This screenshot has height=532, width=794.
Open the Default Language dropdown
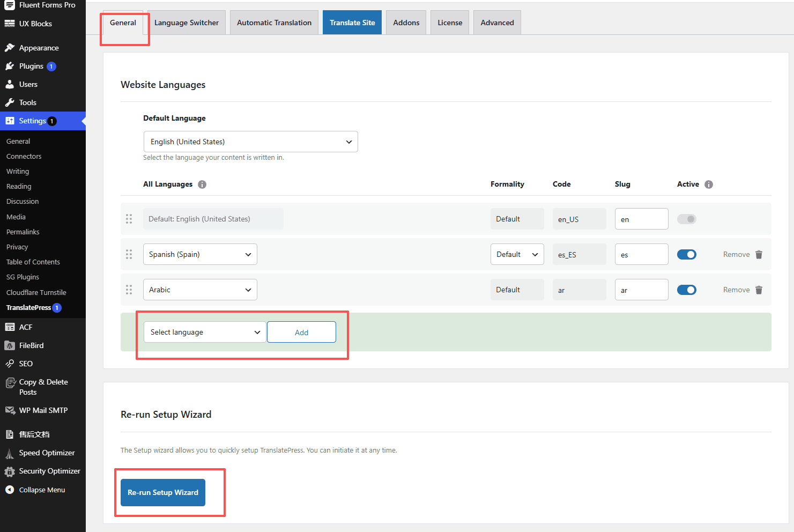tap(250, 142)
